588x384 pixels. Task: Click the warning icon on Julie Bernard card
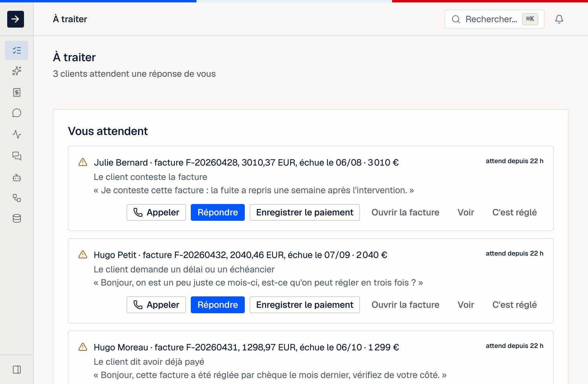83,162
